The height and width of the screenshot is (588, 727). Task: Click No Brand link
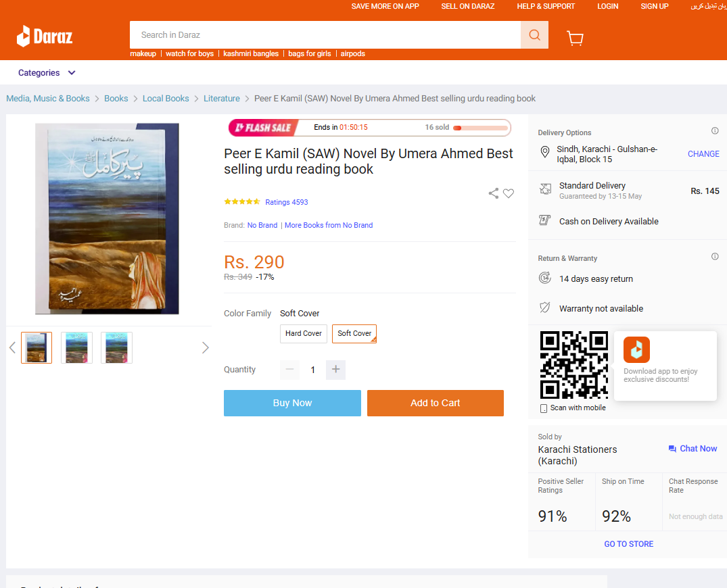click(x=262, y=225)
